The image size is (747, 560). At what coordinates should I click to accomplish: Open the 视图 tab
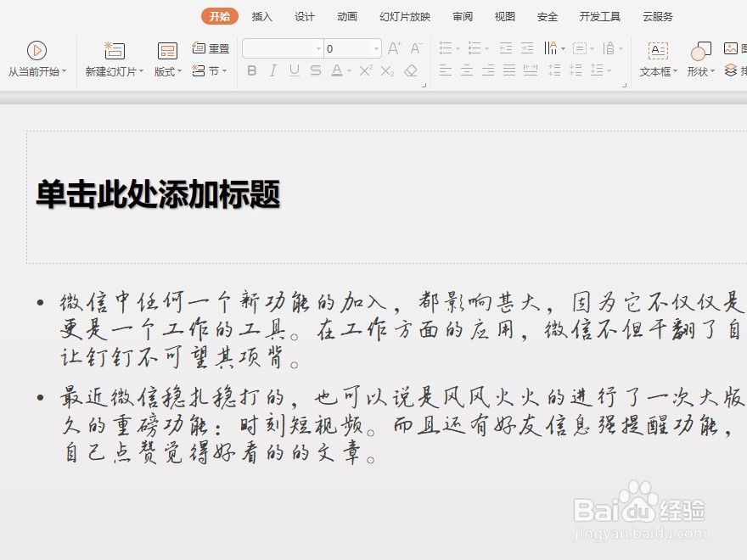click(505, 17)
